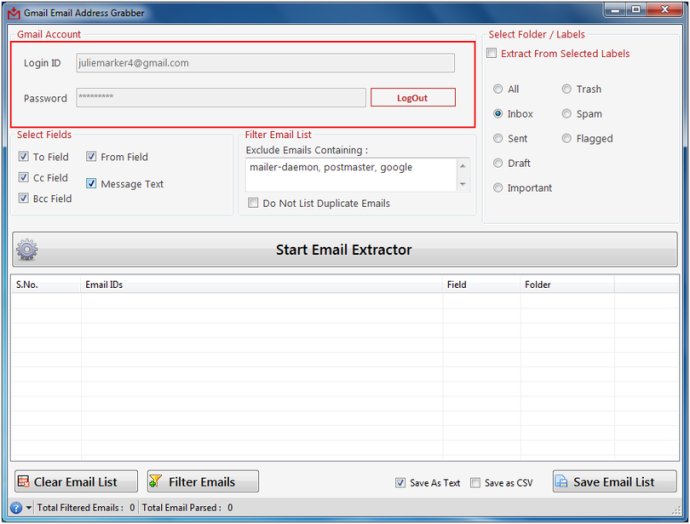
Task: Toggle the From Field checkbox
Action: [x=91, y=157]
